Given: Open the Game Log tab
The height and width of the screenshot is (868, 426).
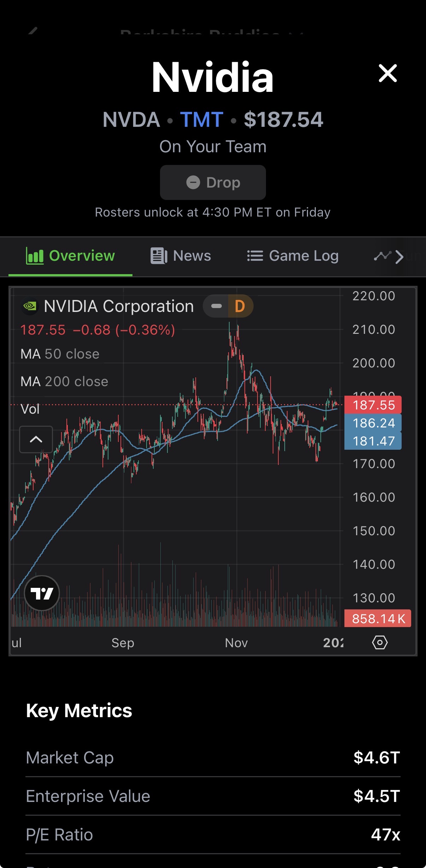Looking at the screenshot, I should (x=292, y=256).
